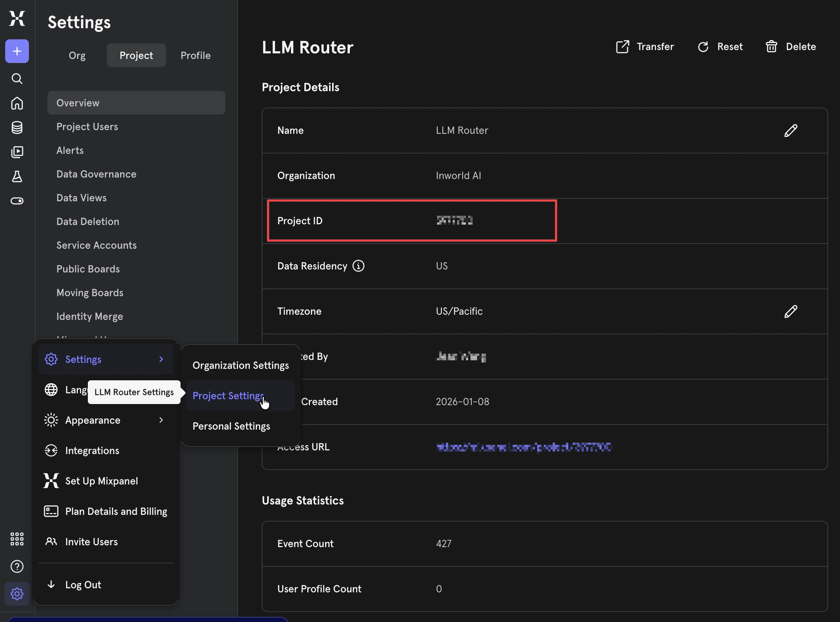Expand the Settings submenu chevron
Viewport: 840px width, 622px height.
click(161, 359)
